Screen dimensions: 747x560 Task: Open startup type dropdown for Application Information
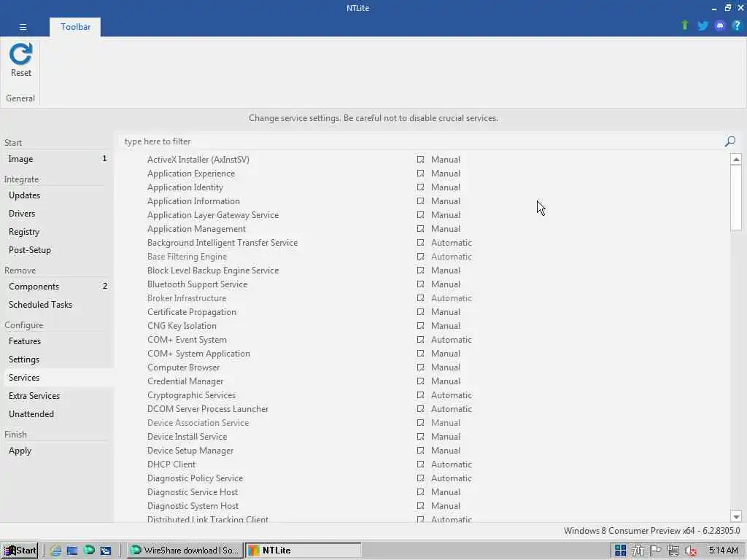(446, 201)
